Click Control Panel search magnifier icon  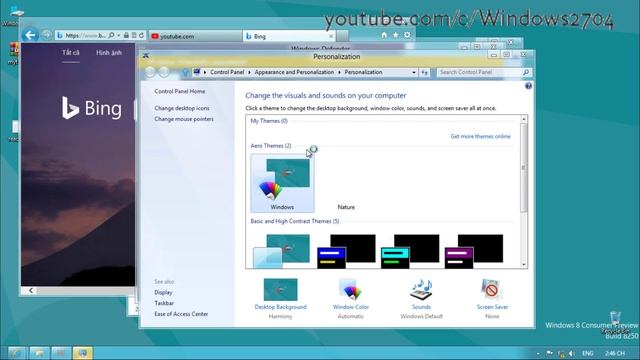[x=526, y=72]
